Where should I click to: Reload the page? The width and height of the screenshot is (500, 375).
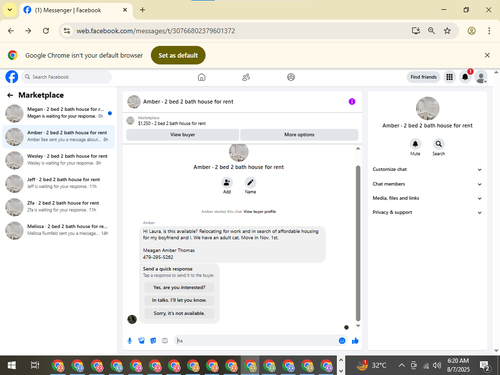click(x=46, y=31)
